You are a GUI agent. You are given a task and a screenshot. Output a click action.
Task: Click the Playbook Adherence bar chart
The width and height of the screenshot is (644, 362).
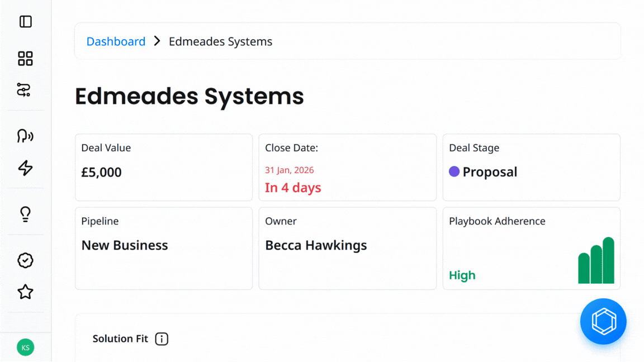[x=596, y=261]
